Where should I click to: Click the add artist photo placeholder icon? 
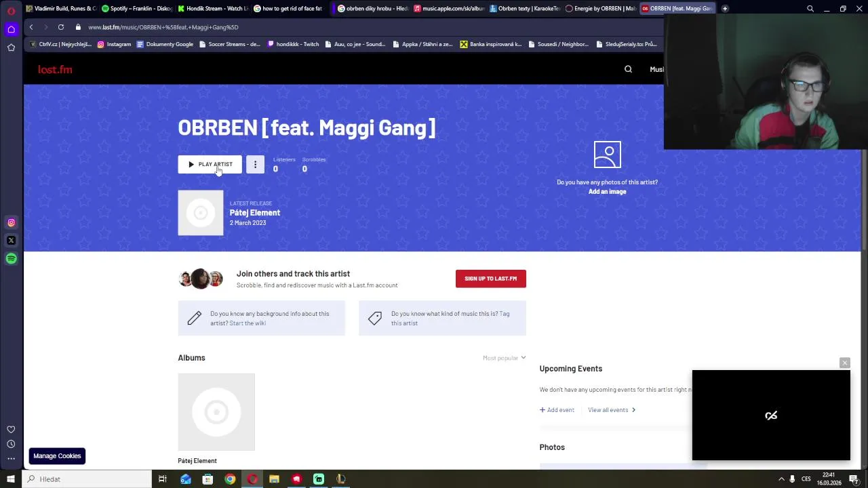pyautogui.click(x=607, y=155)
